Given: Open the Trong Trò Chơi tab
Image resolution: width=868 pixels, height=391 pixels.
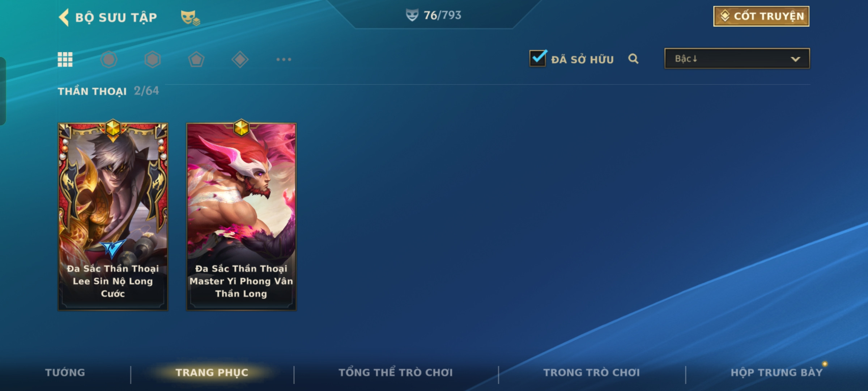Looking at the screenshot, I should tap(592, 373).
